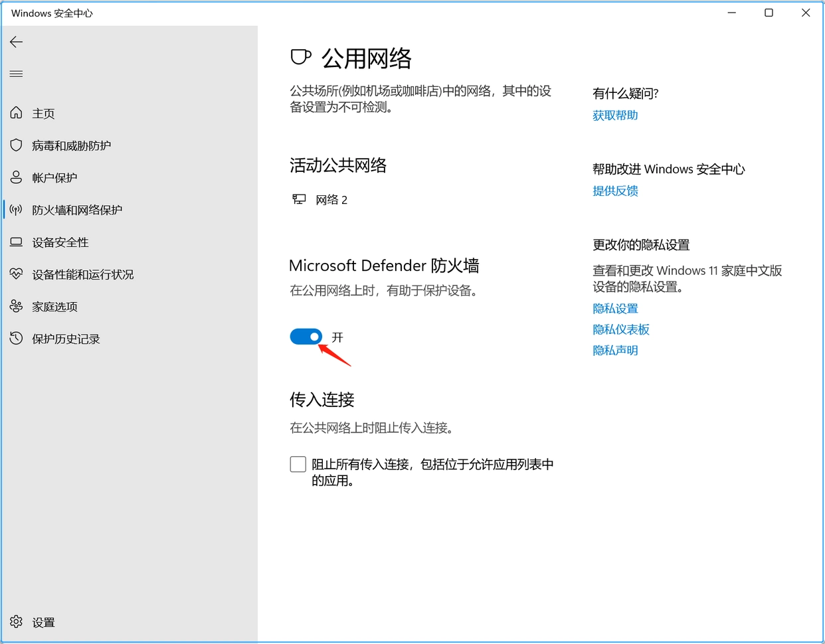Select the 家庭选项 family icon
This screenshot has width=825, height=644.
(16, 306)
